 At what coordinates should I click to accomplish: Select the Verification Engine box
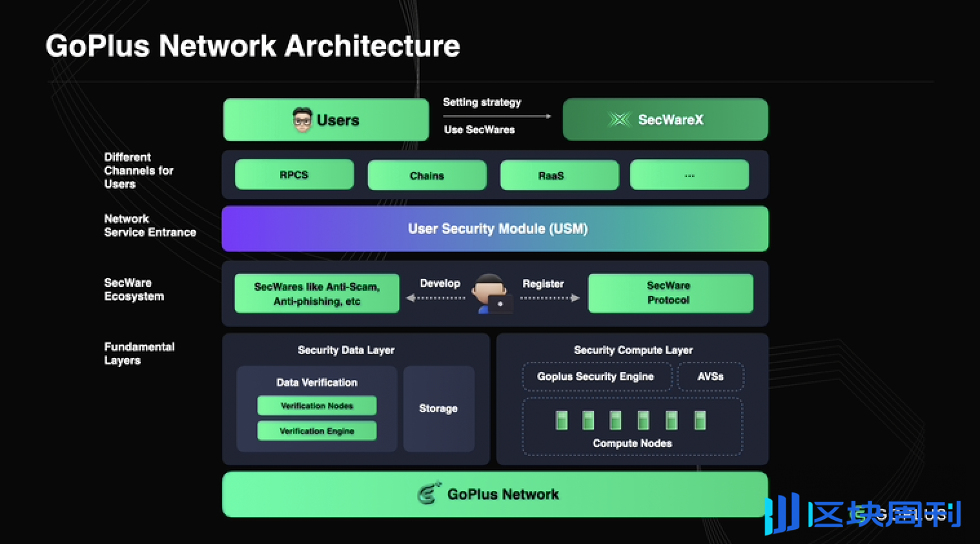tap(317, 431)
